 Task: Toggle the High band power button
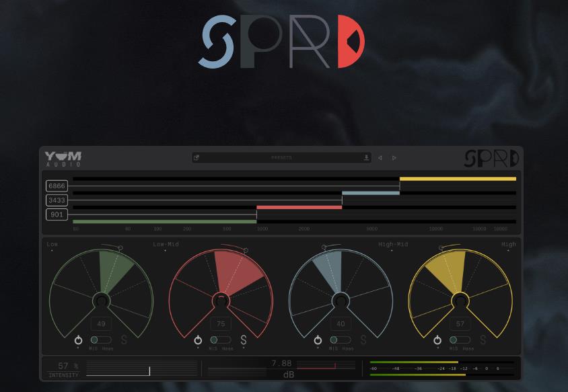click(437, 340)
